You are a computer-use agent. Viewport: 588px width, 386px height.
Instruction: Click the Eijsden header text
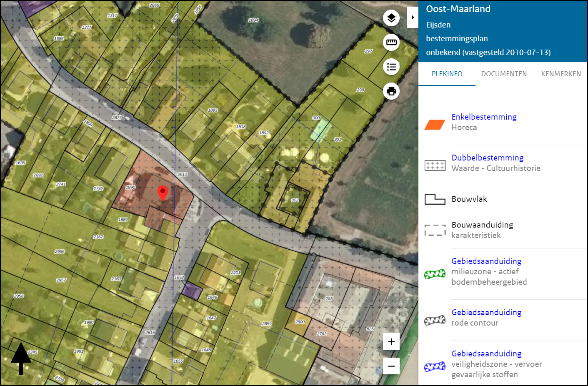point(438,25)
